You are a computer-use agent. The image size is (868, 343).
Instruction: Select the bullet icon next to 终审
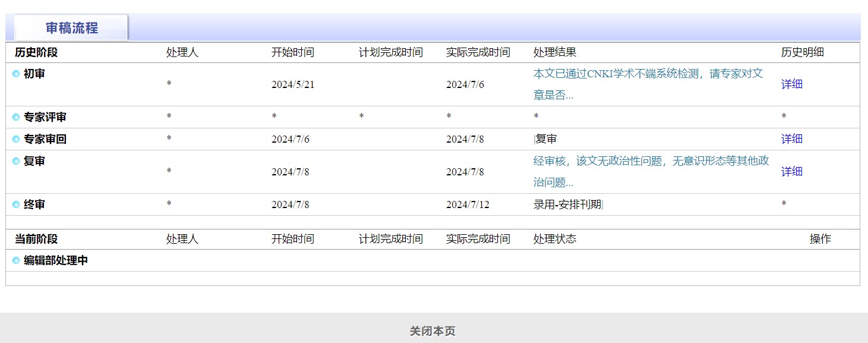[16, 205]
